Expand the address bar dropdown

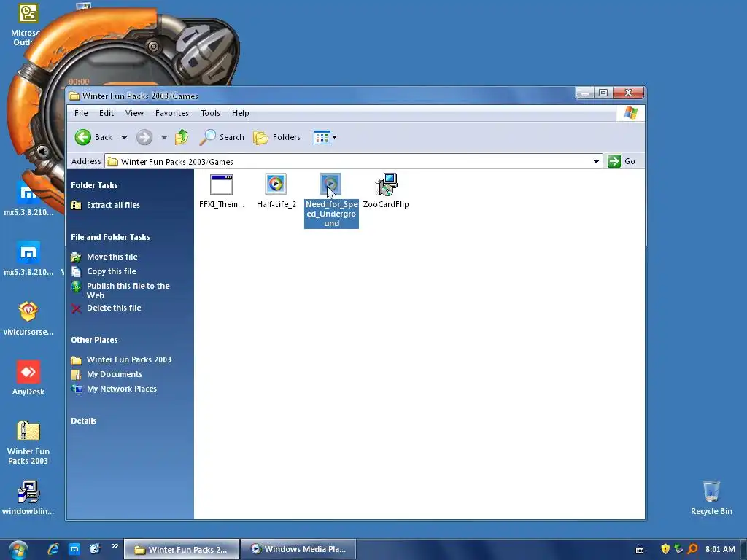pos(596,161)
